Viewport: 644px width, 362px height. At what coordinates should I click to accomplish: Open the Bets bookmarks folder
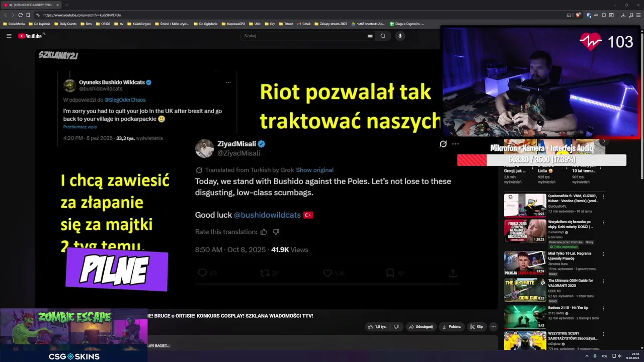pyautogui.click(x=86, y=24)
